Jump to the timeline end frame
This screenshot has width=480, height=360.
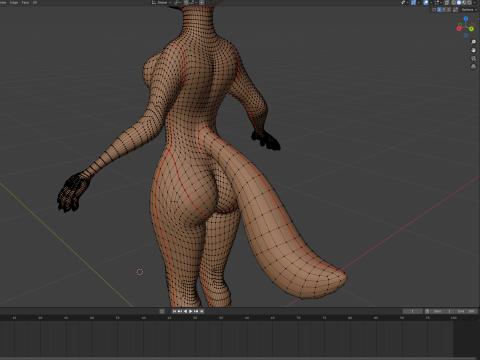click(x=201, y=311)
